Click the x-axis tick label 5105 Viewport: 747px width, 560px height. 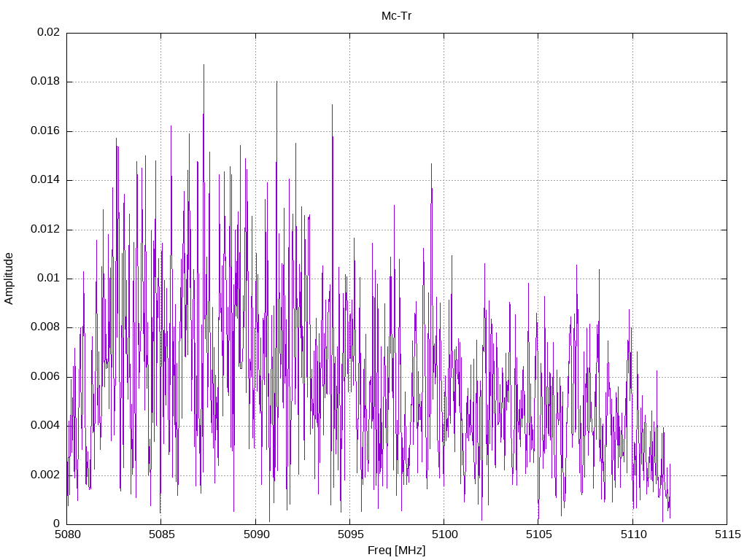[539, 534]
